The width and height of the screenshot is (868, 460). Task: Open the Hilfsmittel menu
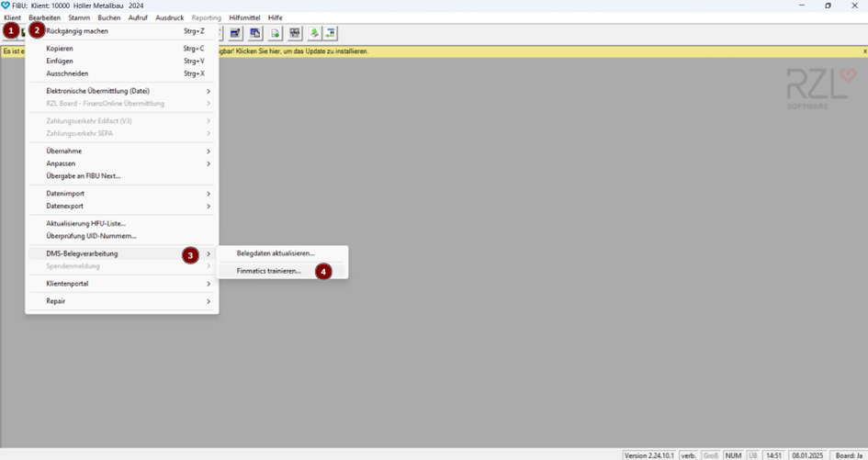[244, 17]
